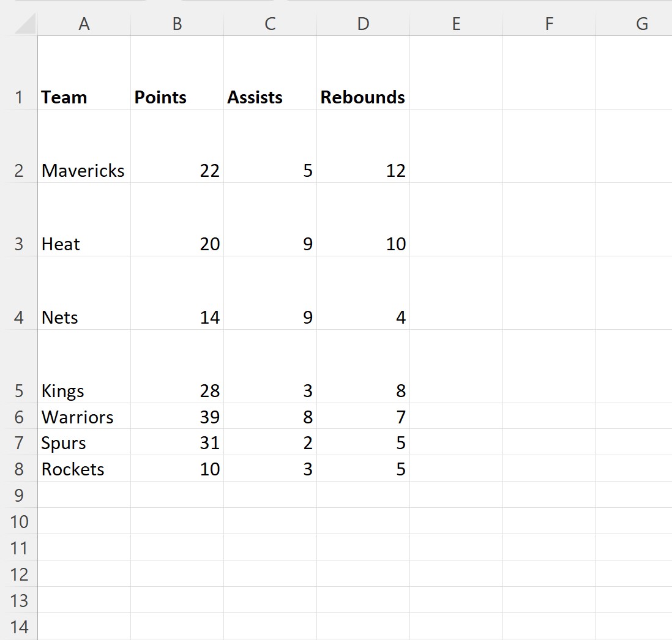Image resolution: width=672 pixels, height=640 pixels.
Task: Select the Heat rebounds value 10
Action: (x=363, y=220)
